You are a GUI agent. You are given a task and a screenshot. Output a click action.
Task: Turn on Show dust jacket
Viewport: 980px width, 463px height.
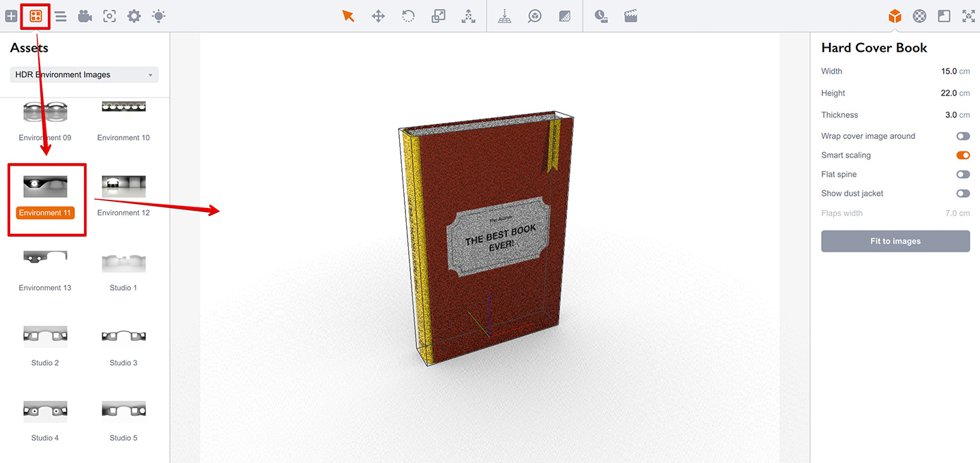coord(963,193)
